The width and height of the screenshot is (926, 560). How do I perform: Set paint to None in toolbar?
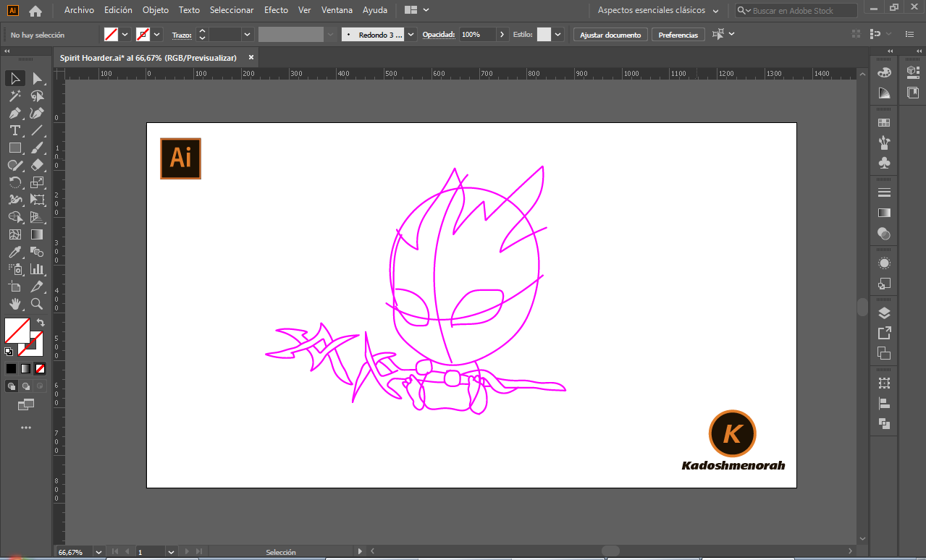pos(41,368)
